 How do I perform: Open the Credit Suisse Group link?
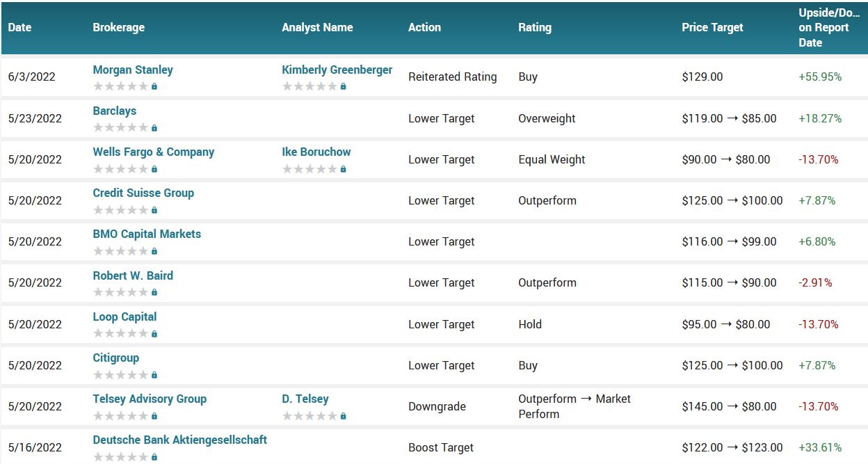143,193
